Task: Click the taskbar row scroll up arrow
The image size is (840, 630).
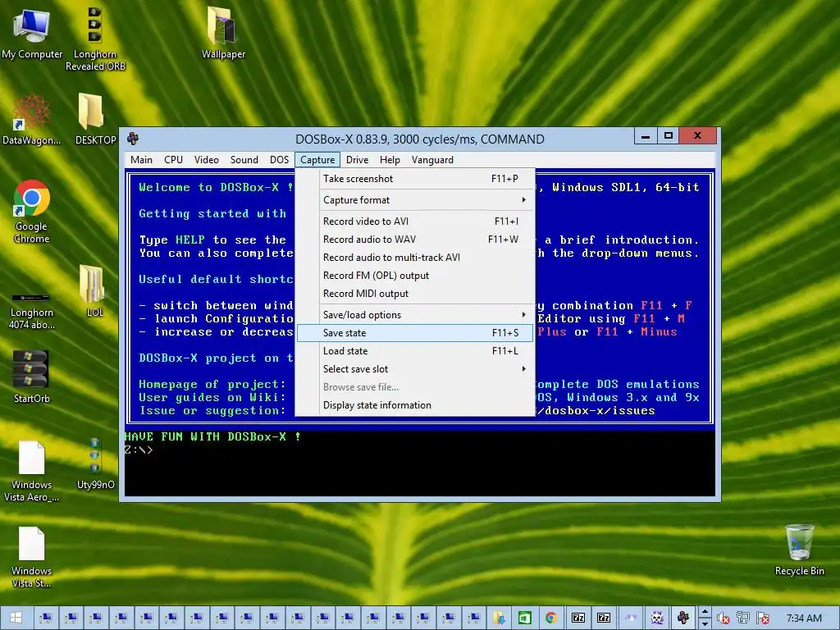Action: (x=705, y=612)
